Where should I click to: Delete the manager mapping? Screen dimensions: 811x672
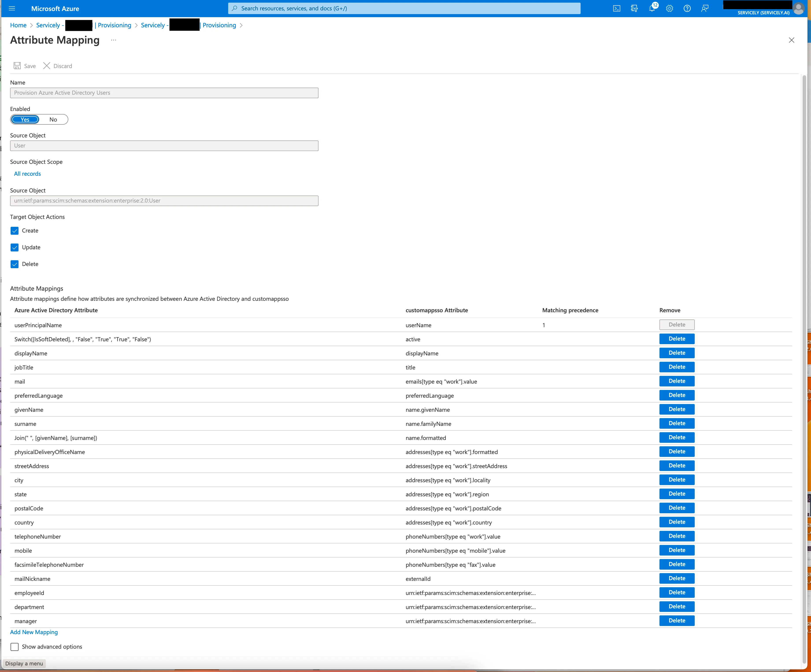point(677,621)
